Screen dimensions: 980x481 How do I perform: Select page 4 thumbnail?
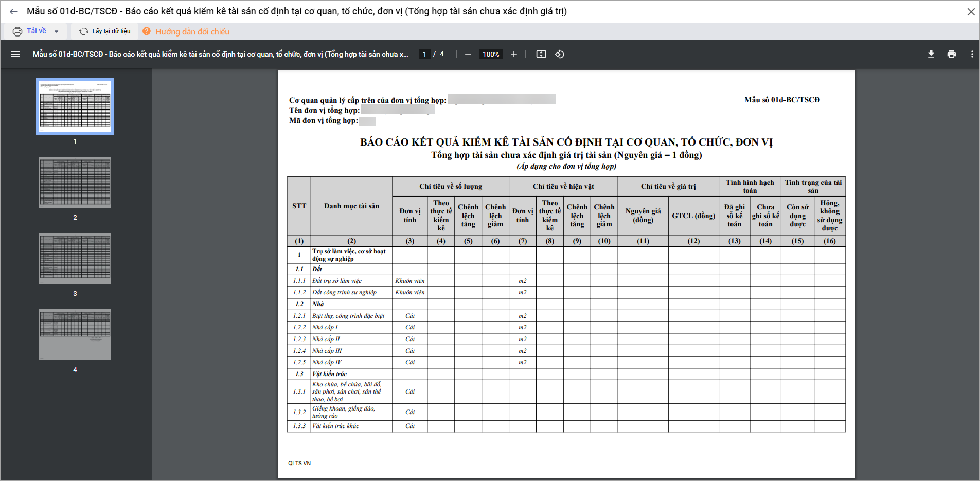click(x=75, y=334)
